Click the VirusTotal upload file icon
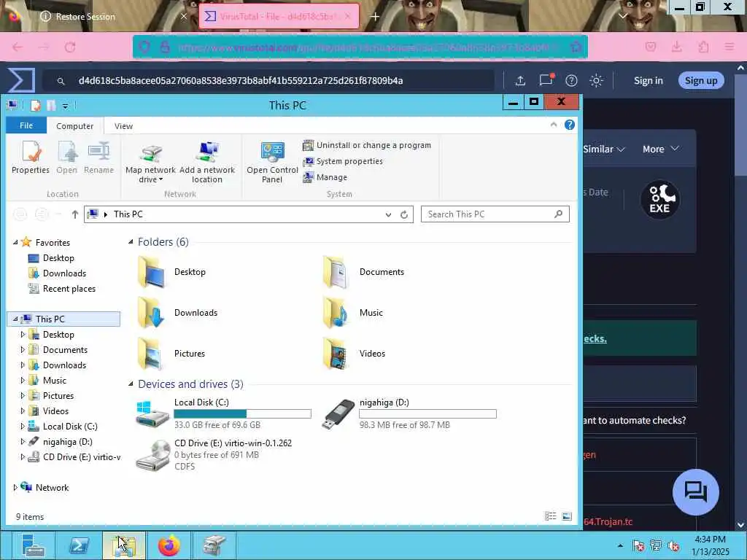747x560 pixels. 520,80
